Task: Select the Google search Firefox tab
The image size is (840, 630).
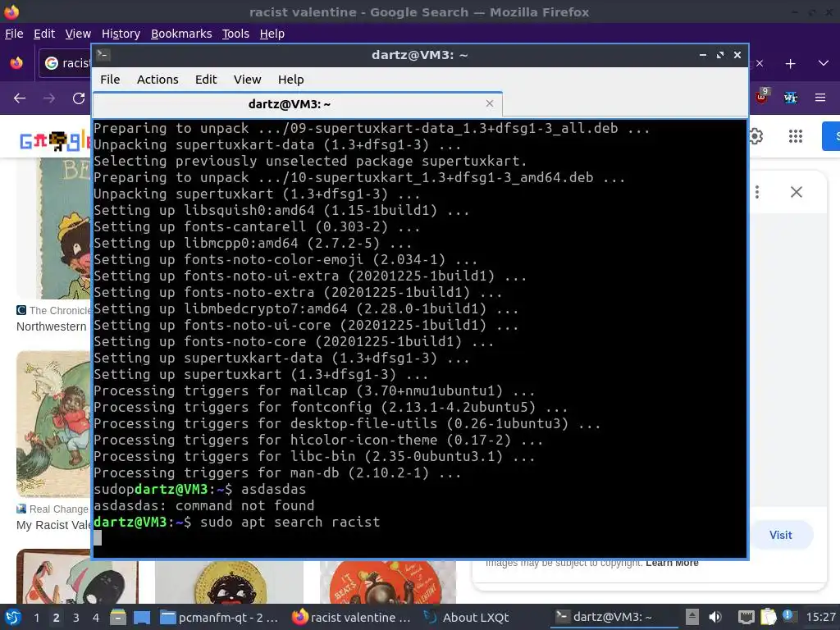Action: click(x=66, y=63)
